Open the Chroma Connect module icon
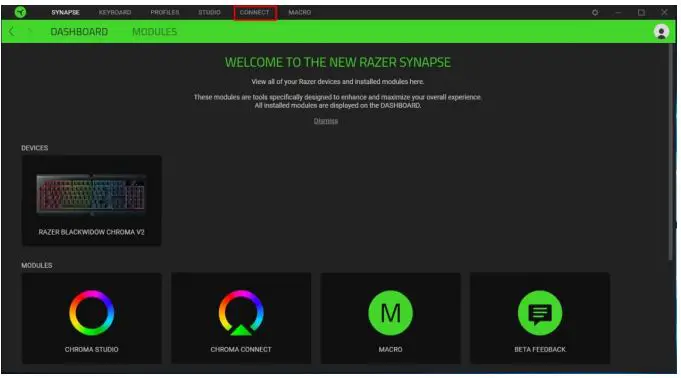Screen dimensions: 681x378 click(x=241, y=312)
